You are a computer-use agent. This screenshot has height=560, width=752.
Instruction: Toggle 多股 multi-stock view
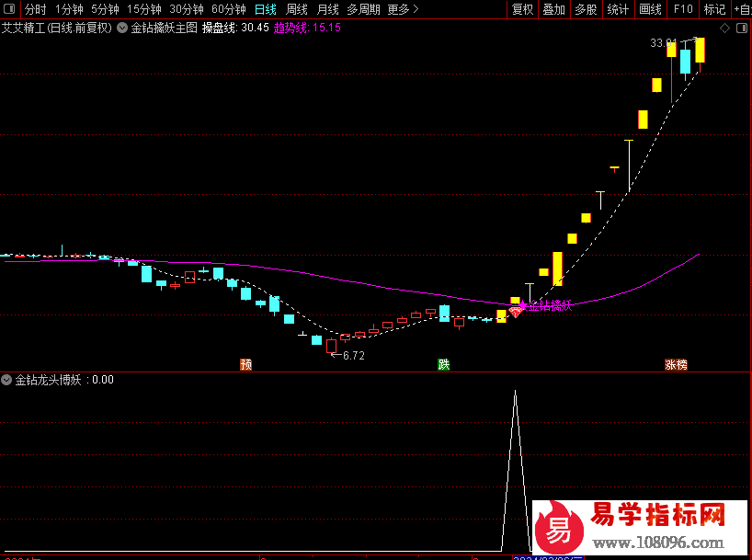click(x=586, y=9)
